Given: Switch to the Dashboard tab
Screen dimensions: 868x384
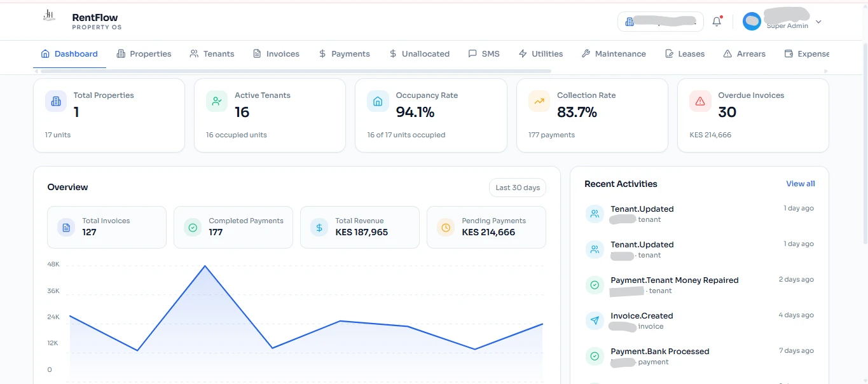Looking at the screenshot, I should point(69,54).
